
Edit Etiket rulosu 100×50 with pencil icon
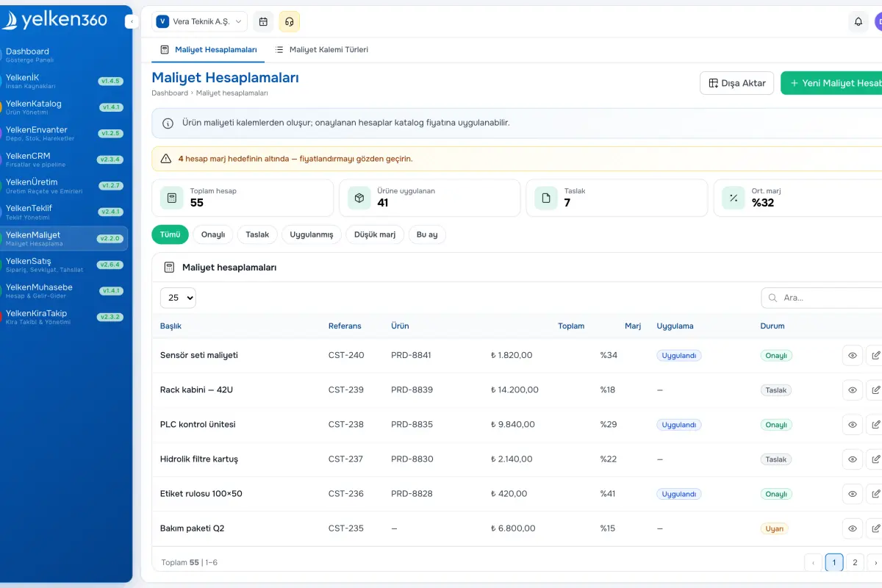point(875,493)
